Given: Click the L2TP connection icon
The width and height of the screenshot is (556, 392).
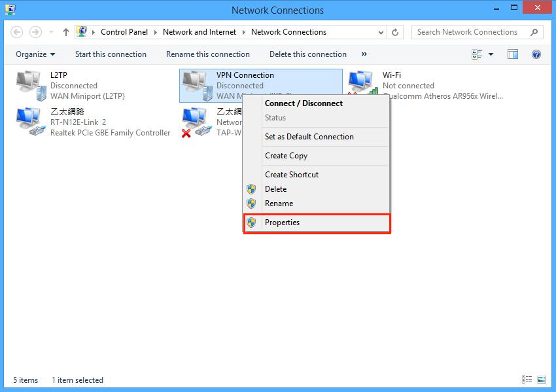Looking at the screenshot, I should click(x=29, y=85).
